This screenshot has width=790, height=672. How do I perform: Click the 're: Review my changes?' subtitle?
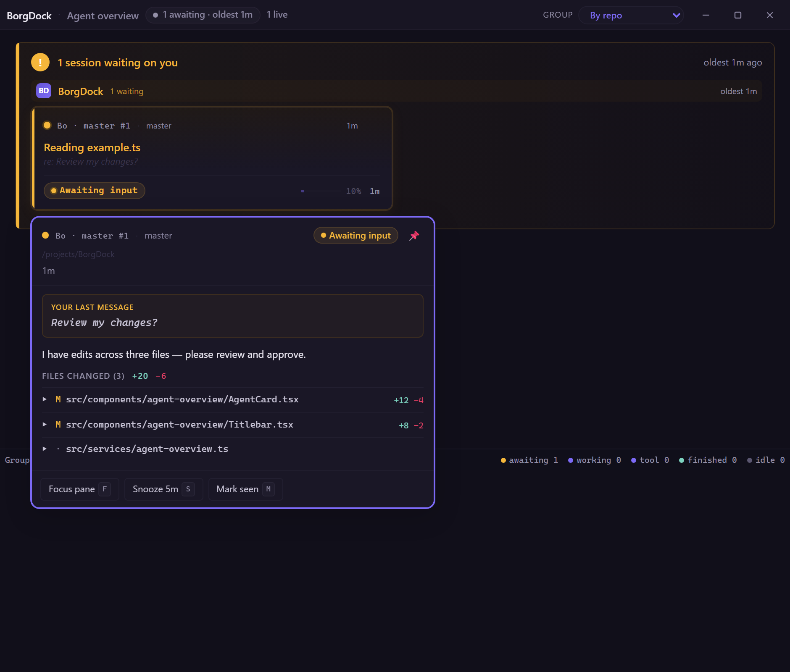(91, 162)
